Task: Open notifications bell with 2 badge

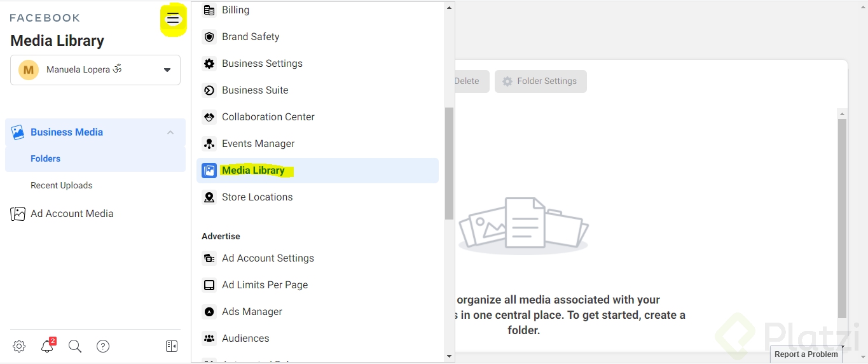Action: (x=48, y=346)
